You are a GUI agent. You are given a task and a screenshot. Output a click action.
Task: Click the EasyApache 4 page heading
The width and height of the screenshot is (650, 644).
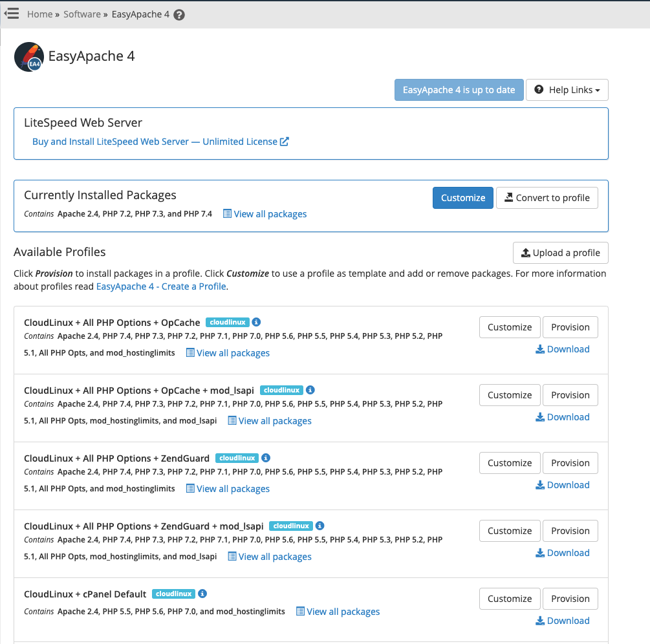pyautogui.click(x=92, y=56)
